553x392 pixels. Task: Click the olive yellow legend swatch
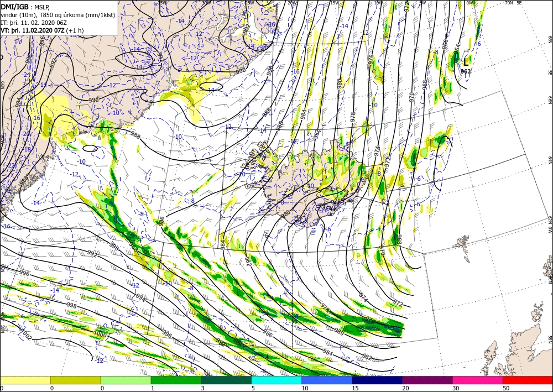point(75,380)
